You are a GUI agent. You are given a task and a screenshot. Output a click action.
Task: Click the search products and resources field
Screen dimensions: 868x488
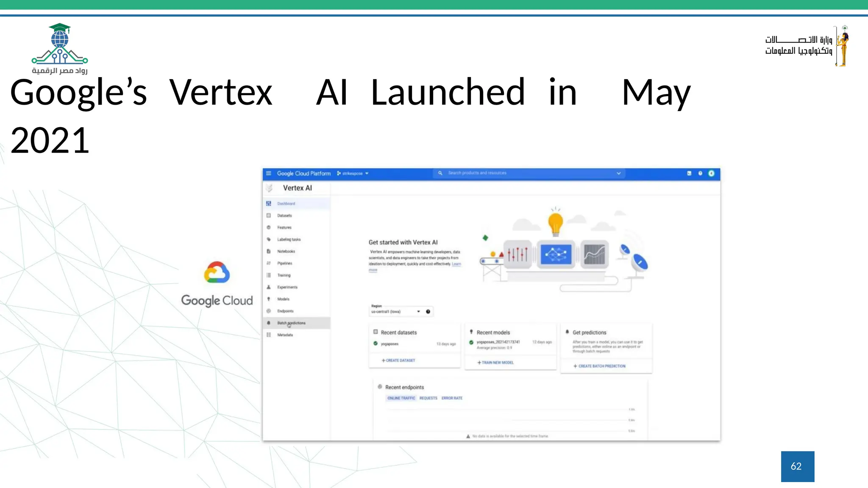[x=529, y=173]
